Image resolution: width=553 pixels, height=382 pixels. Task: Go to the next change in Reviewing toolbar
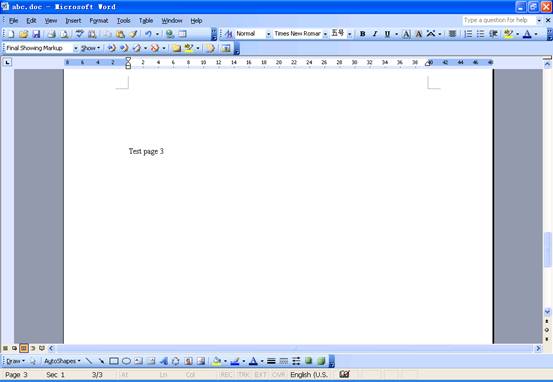pos(124,48)
